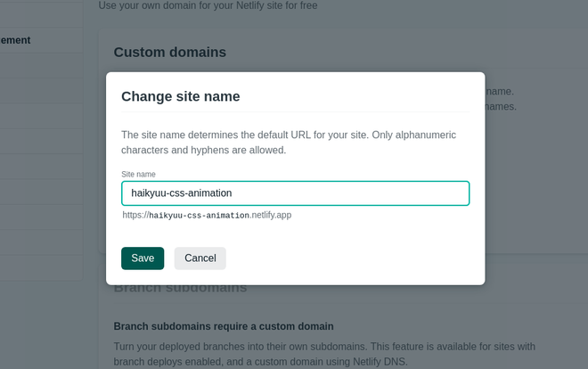Click the "custom domain using Netlify DNS" line

point(312,362)
